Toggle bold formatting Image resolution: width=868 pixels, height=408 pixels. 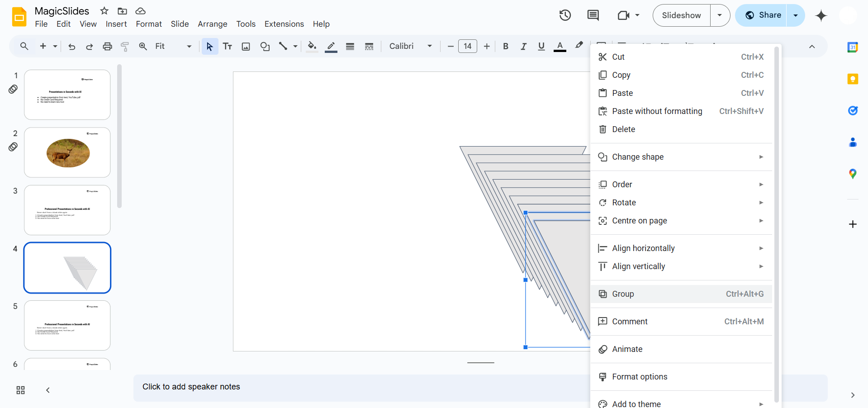(x=506, y=46)
